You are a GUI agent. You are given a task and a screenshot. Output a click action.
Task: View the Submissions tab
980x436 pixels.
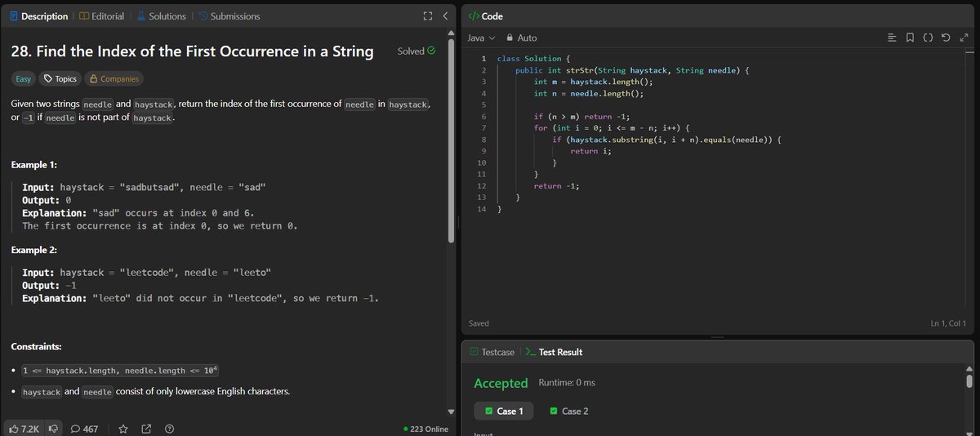(x=229, y=16)
